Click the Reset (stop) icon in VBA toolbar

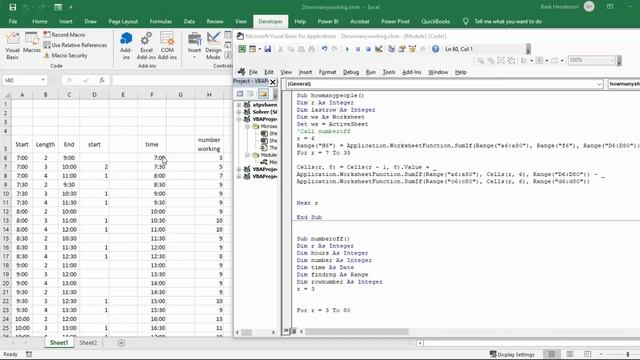(368, 49)
